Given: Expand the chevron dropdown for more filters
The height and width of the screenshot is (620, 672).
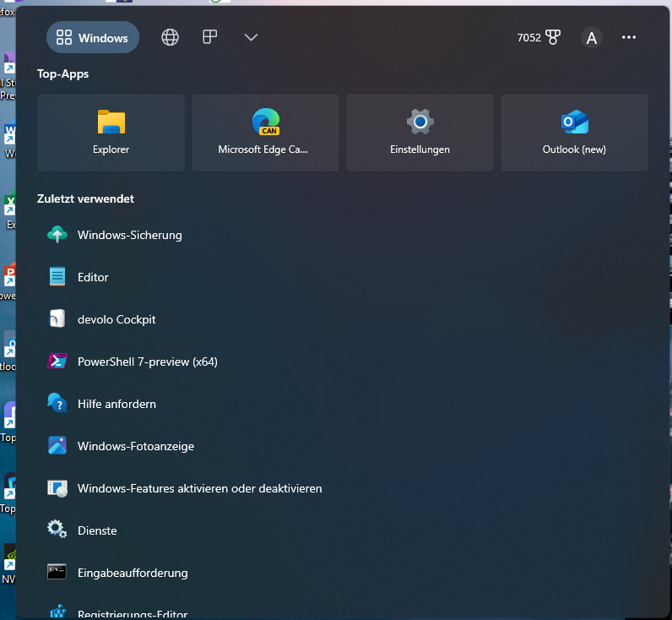Looking at the screenshot, I should (x=251, y=37).
